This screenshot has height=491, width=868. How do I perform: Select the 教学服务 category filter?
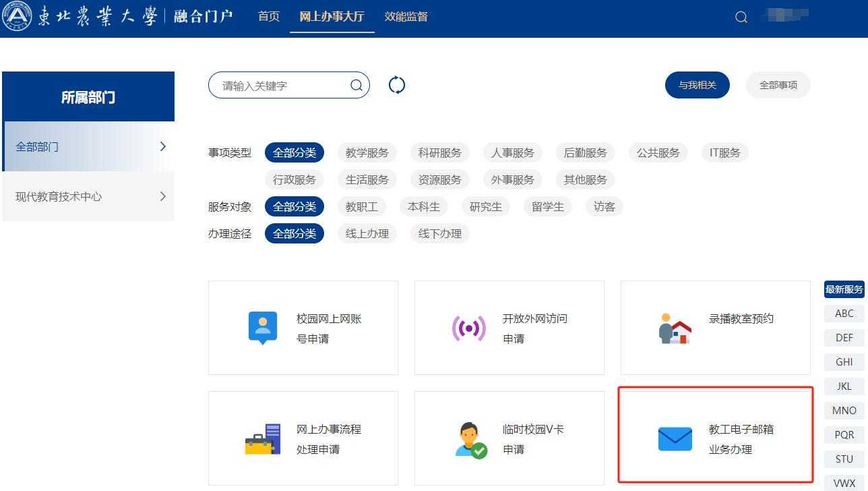(367, 153)
